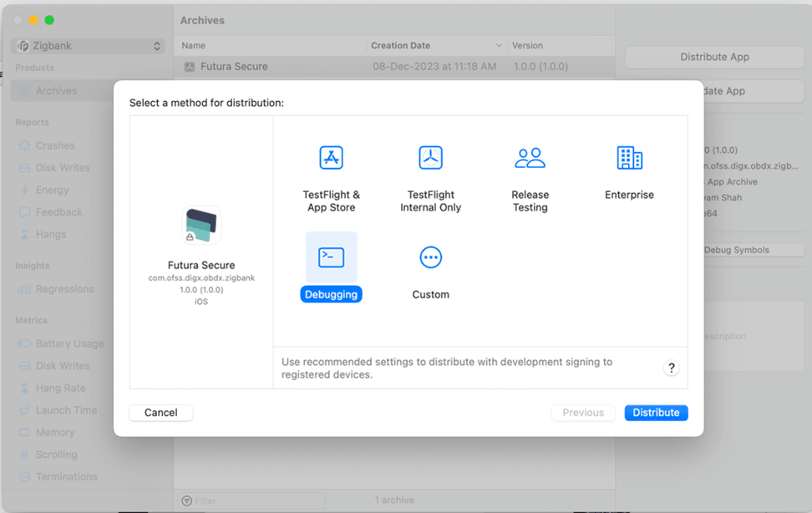This screenshot has height=513, width=812.
Task: Select the TestFlight & App Store icon
Action: tap(331, 158)
